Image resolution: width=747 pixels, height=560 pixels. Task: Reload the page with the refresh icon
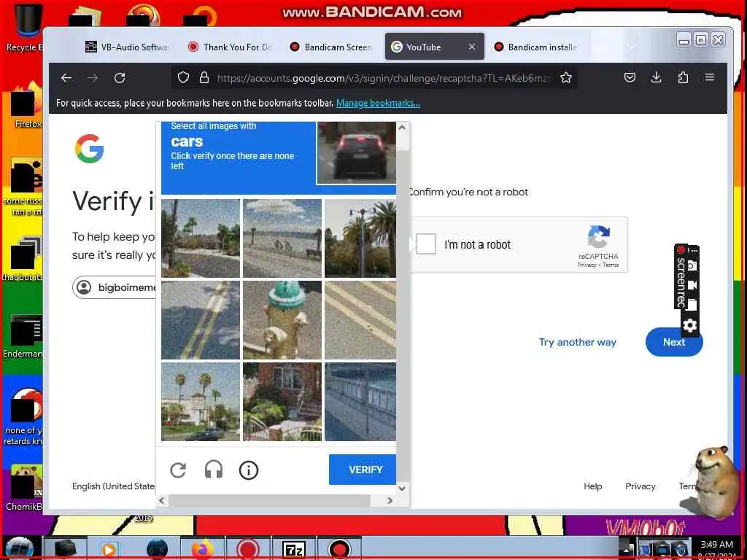click(120, 77)
